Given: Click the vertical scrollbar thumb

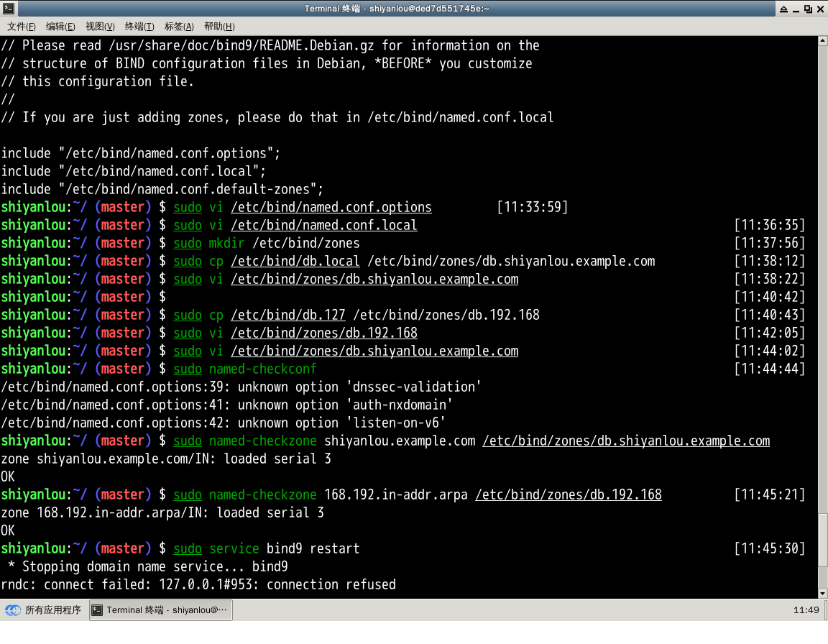Looking at the screenshot, I should point(822,550).
